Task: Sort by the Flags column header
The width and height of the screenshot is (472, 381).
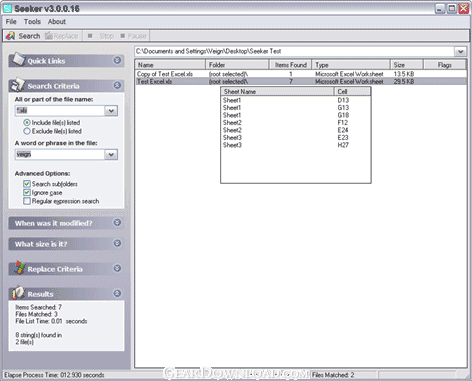Action: (x=444, y=65)
